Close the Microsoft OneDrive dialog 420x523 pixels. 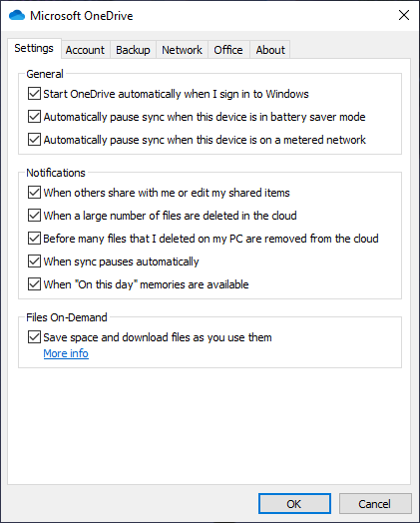(404, 15)
